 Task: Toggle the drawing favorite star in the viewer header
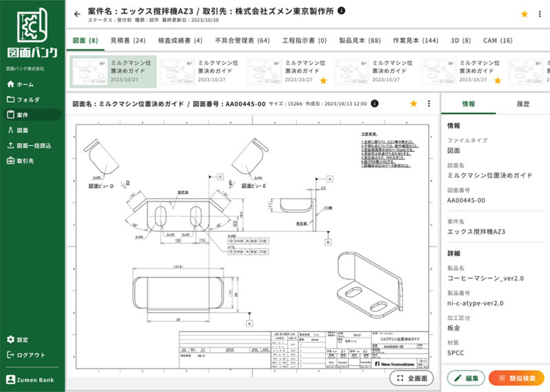(414, 104)
